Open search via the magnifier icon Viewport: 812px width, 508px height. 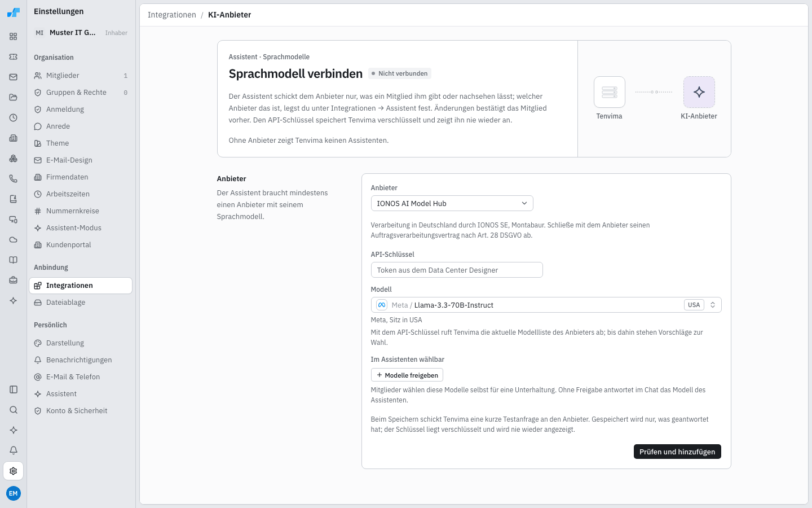[14, 410]
